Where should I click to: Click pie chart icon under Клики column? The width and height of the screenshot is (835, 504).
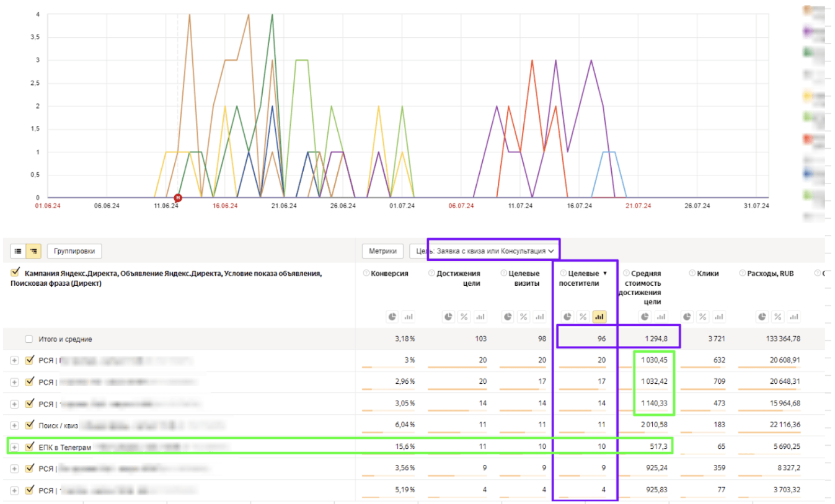687,317
